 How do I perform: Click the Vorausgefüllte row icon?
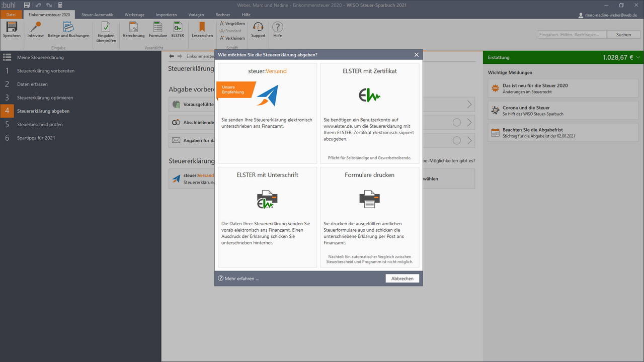click(x=176, y=105)
